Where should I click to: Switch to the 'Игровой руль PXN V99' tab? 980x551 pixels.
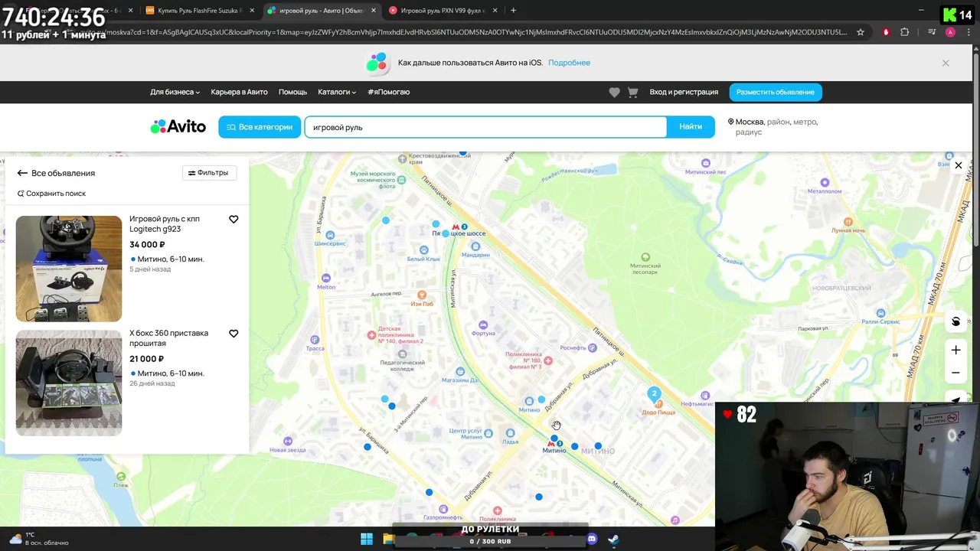(443, 11)
